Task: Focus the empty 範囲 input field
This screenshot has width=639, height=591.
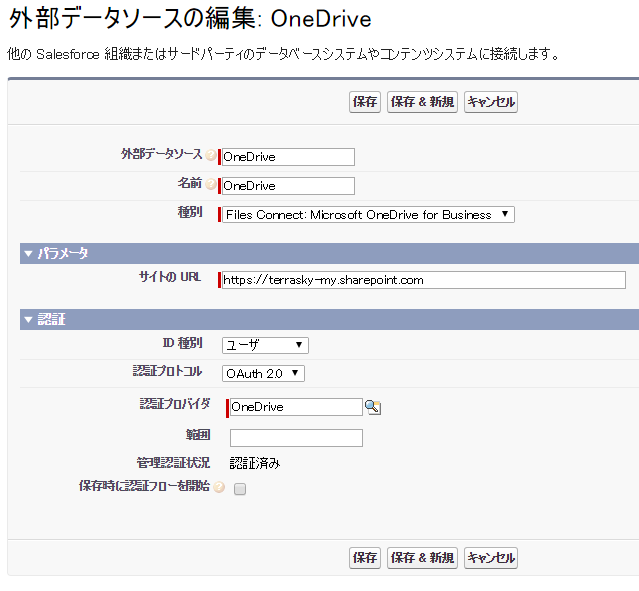Action: (x=296, y=438)
